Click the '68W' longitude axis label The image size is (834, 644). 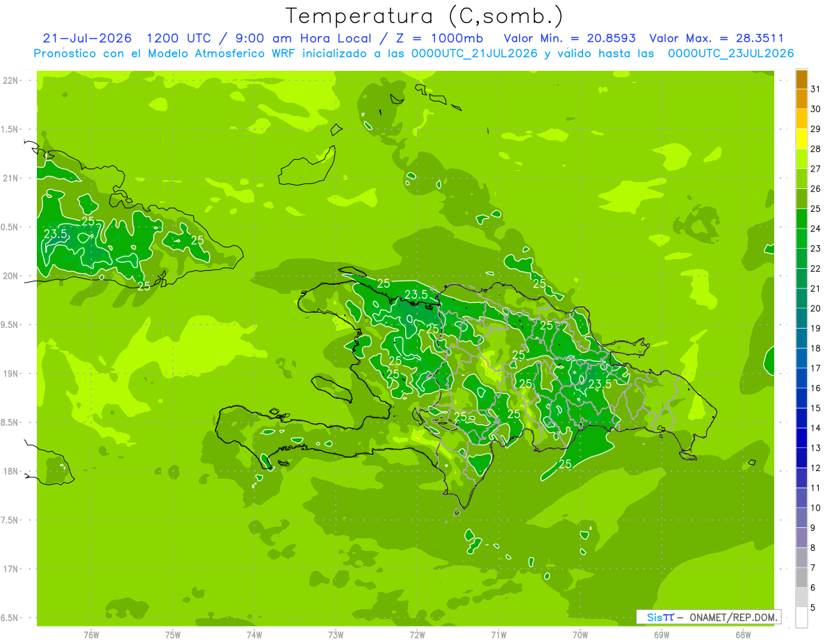[743, 634]
